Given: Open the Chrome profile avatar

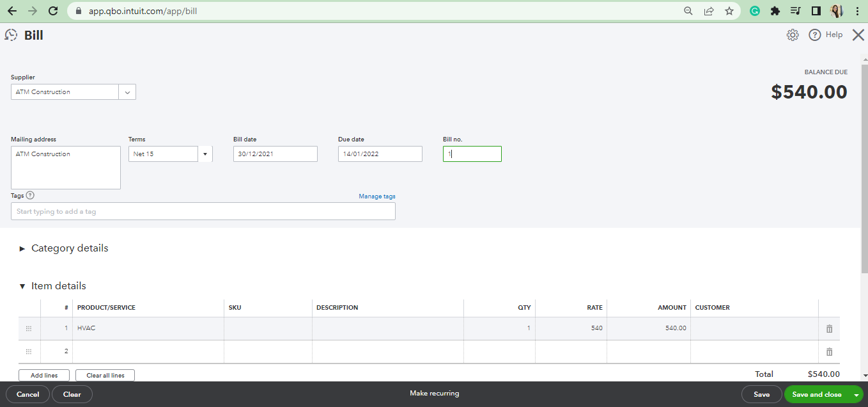Looking at the screenshot, I should [x=837, y=11].
